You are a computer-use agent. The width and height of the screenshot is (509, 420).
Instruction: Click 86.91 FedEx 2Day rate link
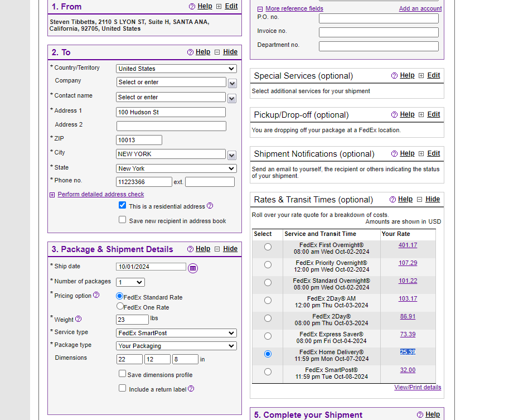[408, 316]
